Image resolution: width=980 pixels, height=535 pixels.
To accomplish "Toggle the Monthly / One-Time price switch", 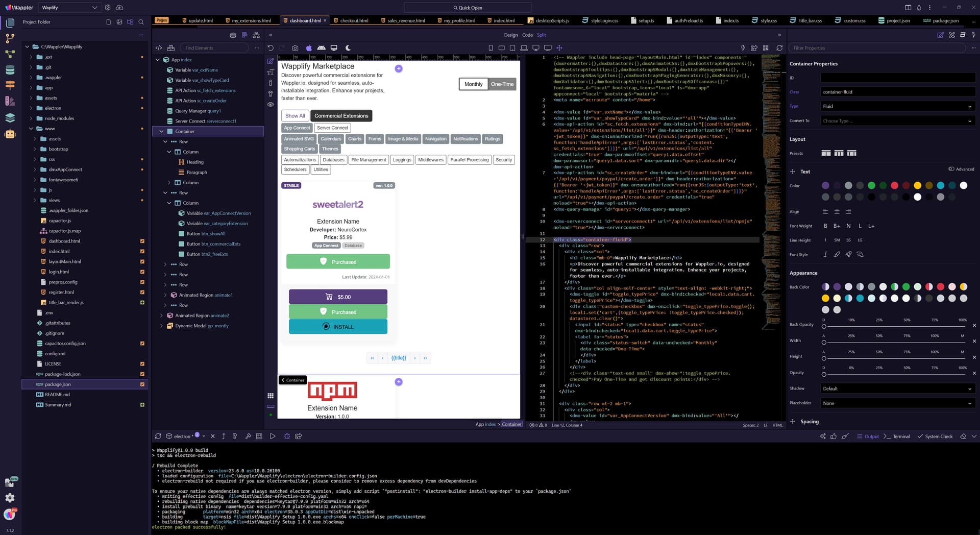I will point(487,84).
